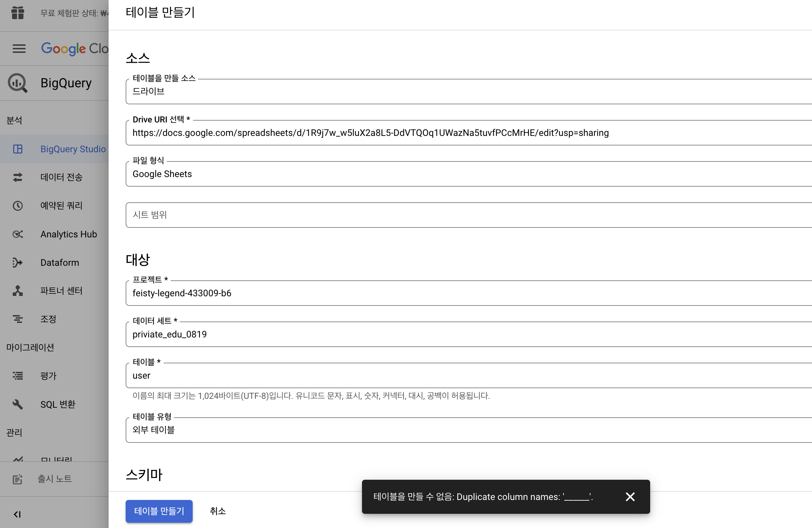Click the BigQuery Studio layout icon
This screenshot has height=528, width=812.
click(x=18, y=149)
